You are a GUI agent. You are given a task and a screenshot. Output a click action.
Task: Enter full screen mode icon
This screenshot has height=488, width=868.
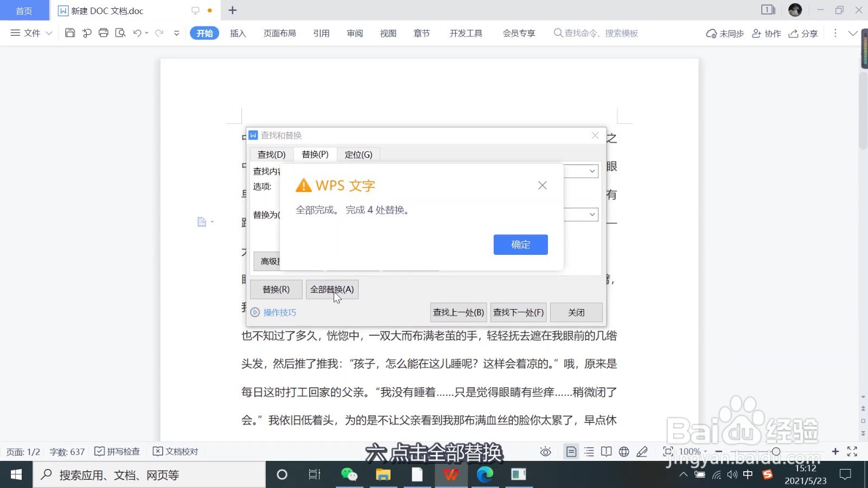(x=852, y=451)
